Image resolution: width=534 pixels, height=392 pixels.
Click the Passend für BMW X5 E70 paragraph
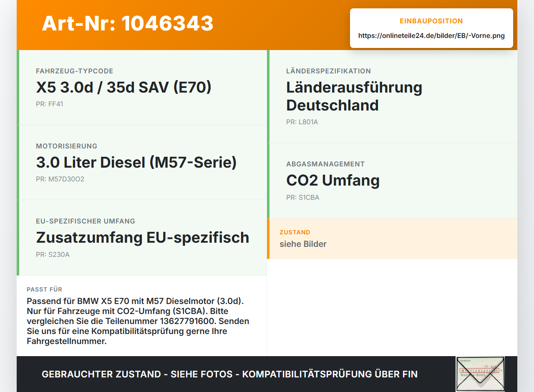click(x=138, y=321)
